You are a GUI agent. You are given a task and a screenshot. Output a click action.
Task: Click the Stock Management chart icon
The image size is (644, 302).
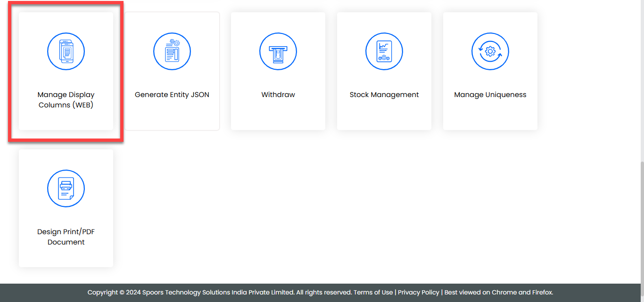(384, 52)
